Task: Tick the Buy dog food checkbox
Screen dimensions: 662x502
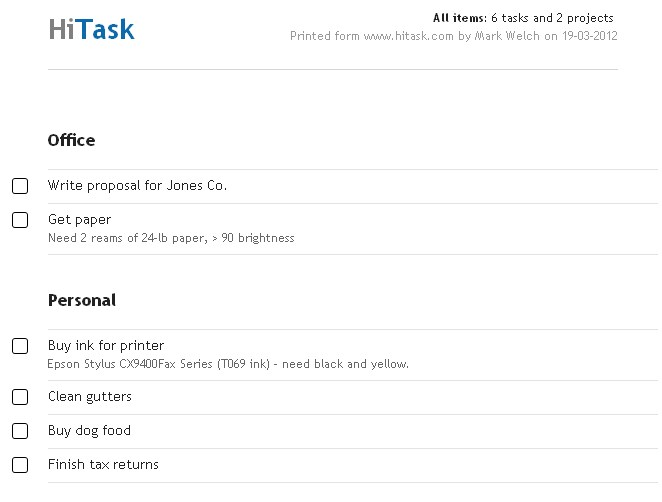Action: click(x=20, y=431)
